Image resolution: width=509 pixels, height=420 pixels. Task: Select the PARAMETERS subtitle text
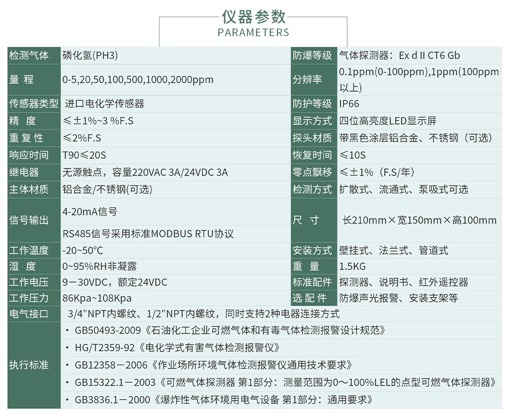pos(253,32)
